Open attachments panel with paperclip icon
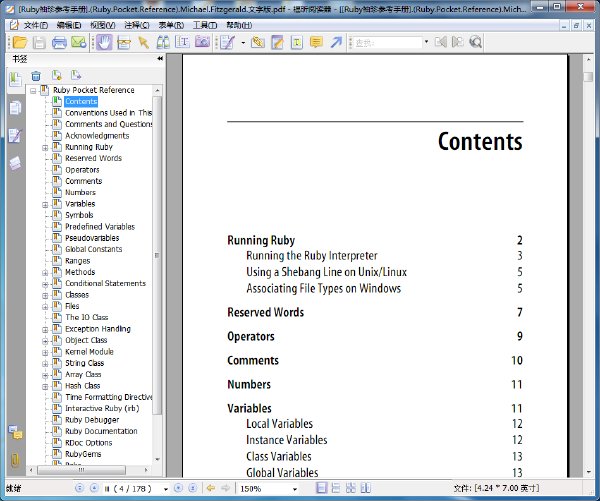This screenshot has width=600, height=501. tap(15, 459)
